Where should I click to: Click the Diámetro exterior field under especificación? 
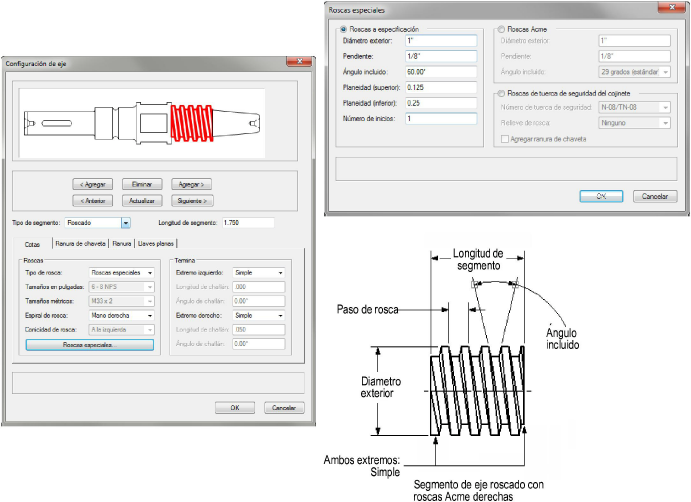coord(441,41)
